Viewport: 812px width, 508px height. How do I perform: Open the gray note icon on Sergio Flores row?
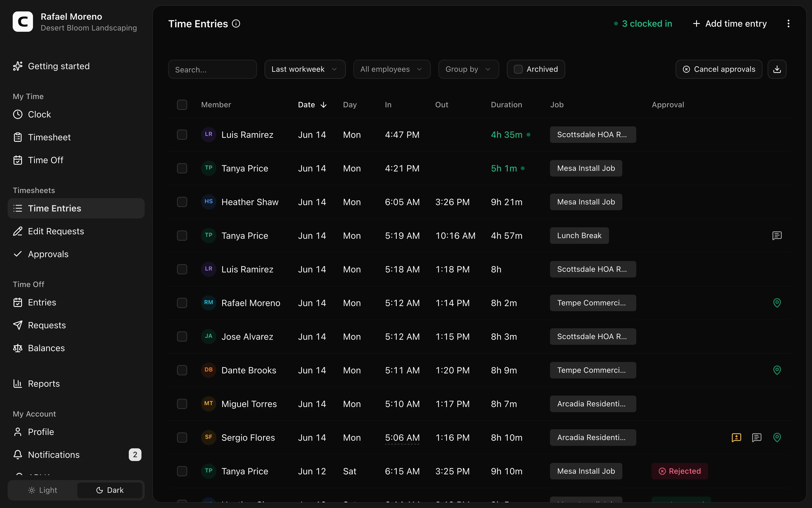tap(757, 438)
